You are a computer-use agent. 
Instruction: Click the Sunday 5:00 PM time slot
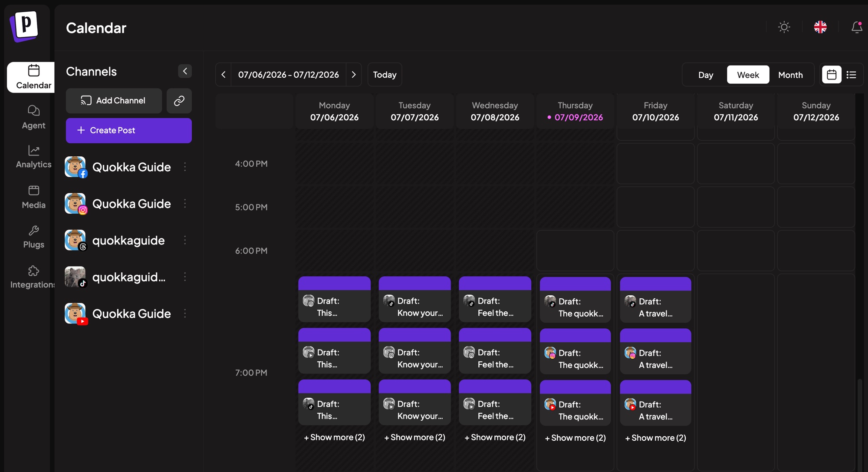pyautogui.click(x=816, y=207)
